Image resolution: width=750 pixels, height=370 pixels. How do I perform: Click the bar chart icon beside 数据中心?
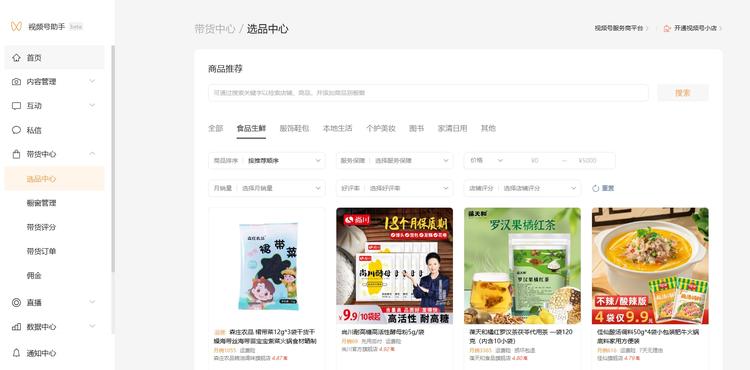click(16, 327)
